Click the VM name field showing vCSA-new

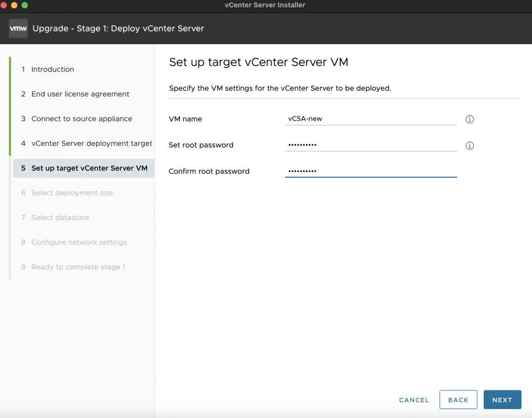tap(370, 119)
